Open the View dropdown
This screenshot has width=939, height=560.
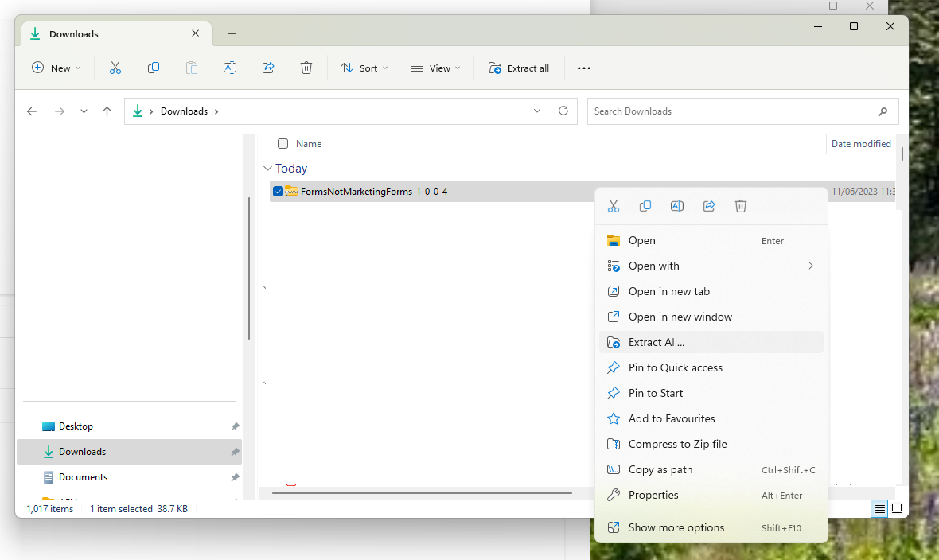(x=435, y=68)
